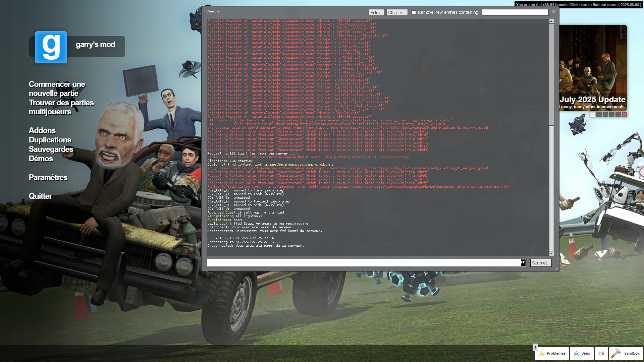The width and height of the screenshot is (644, 362).
Task: Open the Sauvegardes menu entry
Action: click(x=51, y=149)
